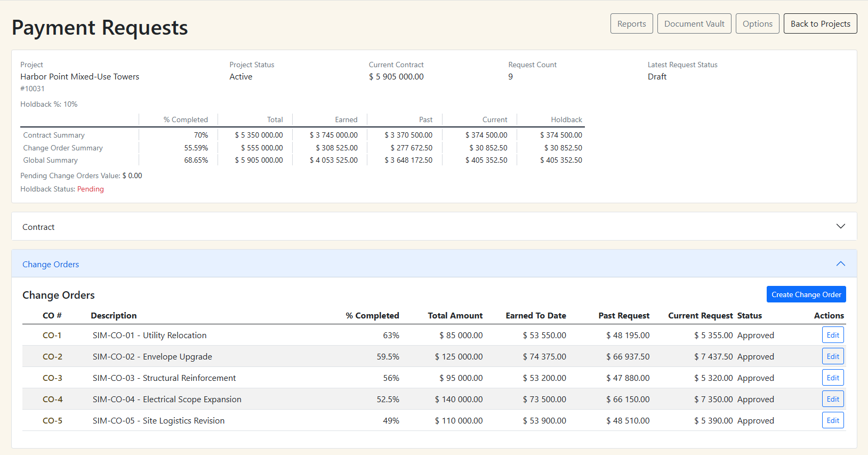This screenshot has height=455, width=868.
Task: Click the Contract accordion title
Action: coord(38,227)
